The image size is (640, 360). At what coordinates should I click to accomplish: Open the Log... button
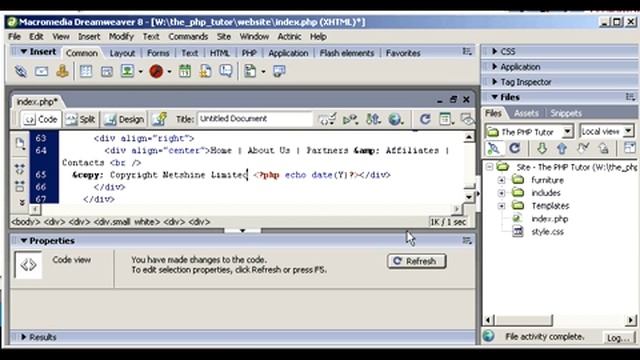[618, 338]
